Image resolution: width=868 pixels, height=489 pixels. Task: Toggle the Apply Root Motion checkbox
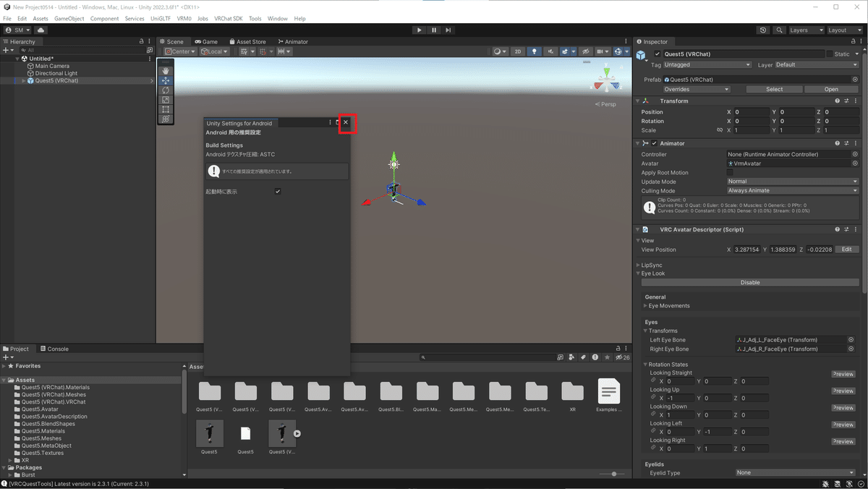tap(730, 173)
